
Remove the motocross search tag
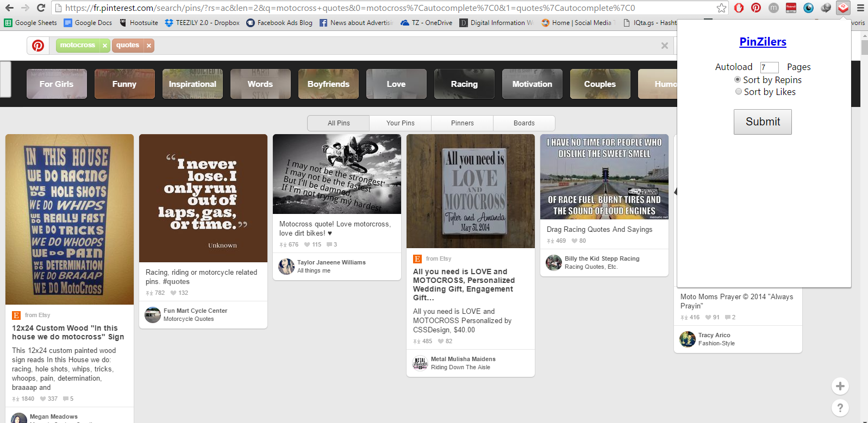pyautogui.click(x=105, y=46)
